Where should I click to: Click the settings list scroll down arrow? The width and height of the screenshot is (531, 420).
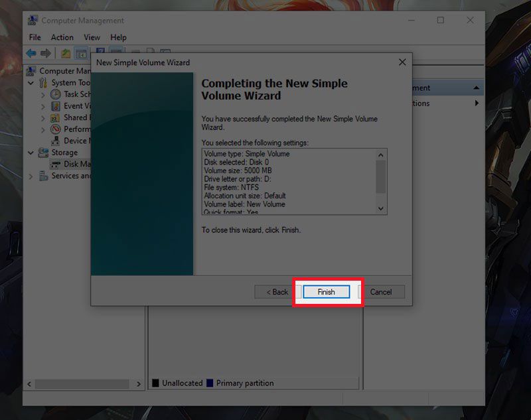coord(380,208)
